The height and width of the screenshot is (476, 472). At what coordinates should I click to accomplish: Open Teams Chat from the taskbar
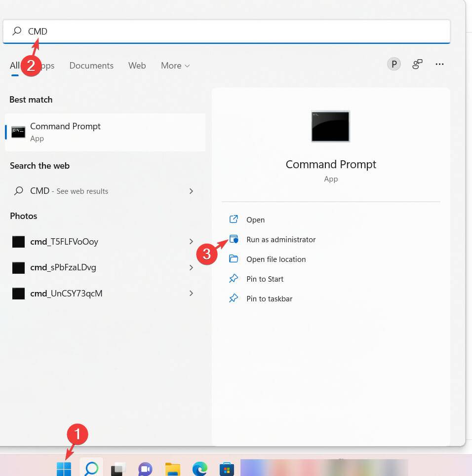(x=144, y=468)
